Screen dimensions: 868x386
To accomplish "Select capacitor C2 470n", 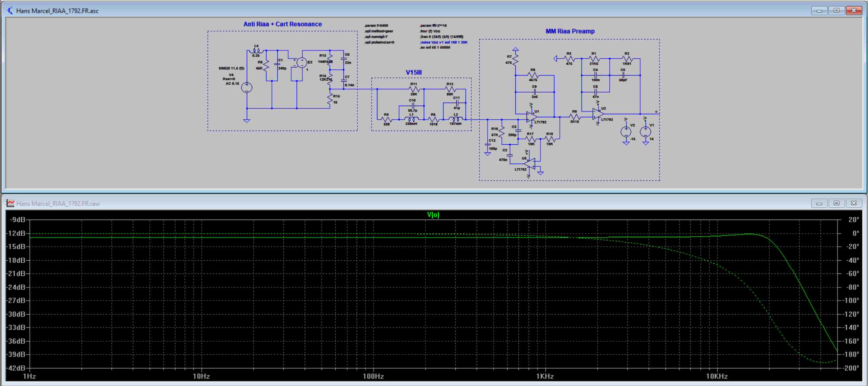I will pyautogui.click(x=510, y=156).
